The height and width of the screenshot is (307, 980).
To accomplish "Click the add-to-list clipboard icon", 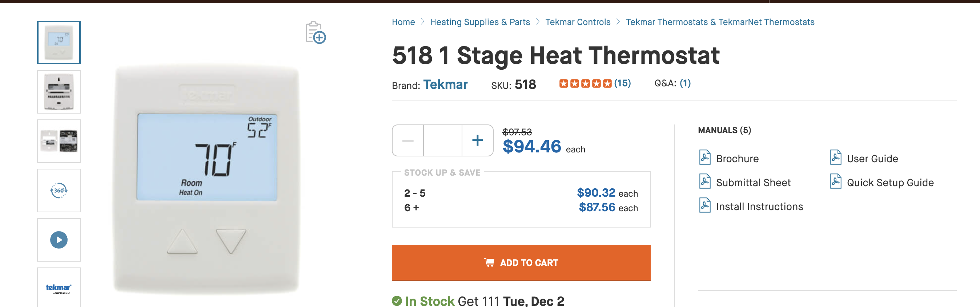I will click(x=316, y=33).
